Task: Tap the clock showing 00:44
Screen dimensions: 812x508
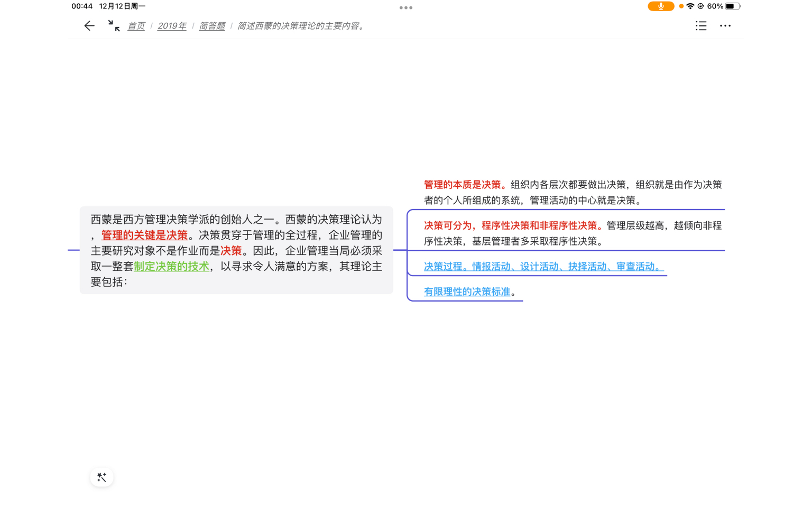Action: click(82, 6)
